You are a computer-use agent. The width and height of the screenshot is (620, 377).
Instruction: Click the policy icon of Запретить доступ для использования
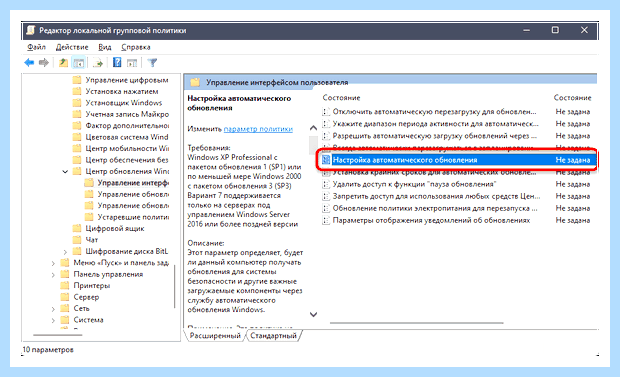click(326, 196)
